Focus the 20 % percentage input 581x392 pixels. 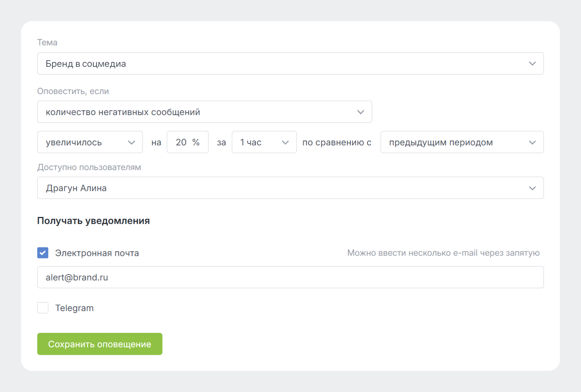coord(184,142)
